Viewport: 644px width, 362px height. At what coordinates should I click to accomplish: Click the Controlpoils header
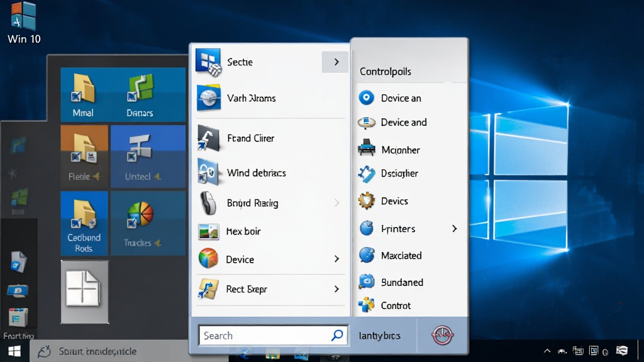pyautogui.click(x=386, y=72)
